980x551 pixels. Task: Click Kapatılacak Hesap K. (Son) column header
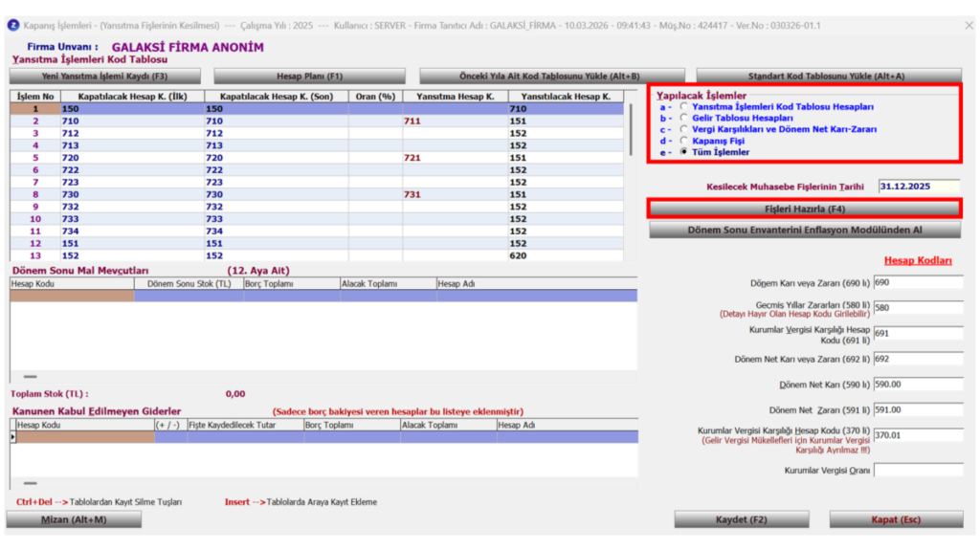[277, 97]
